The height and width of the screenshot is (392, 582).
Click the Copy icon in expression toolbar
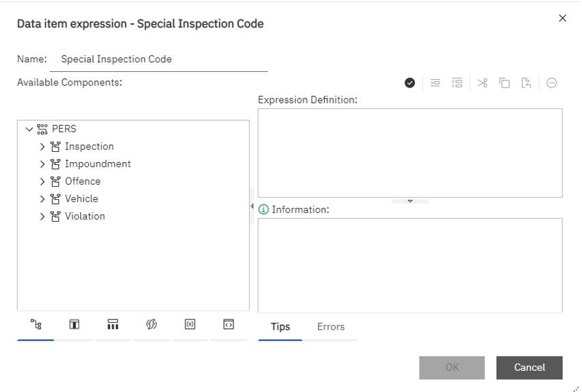[x=505, y=83]
